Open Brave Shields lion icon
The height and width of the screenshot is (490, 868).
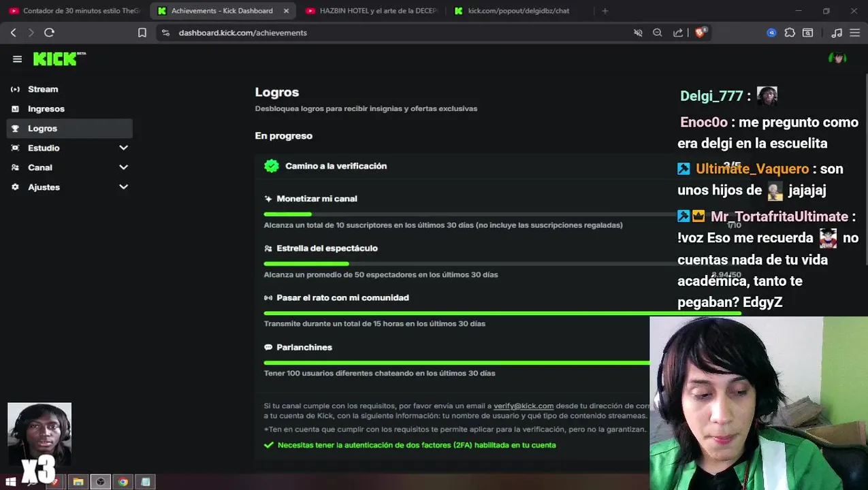pos(701,32)
